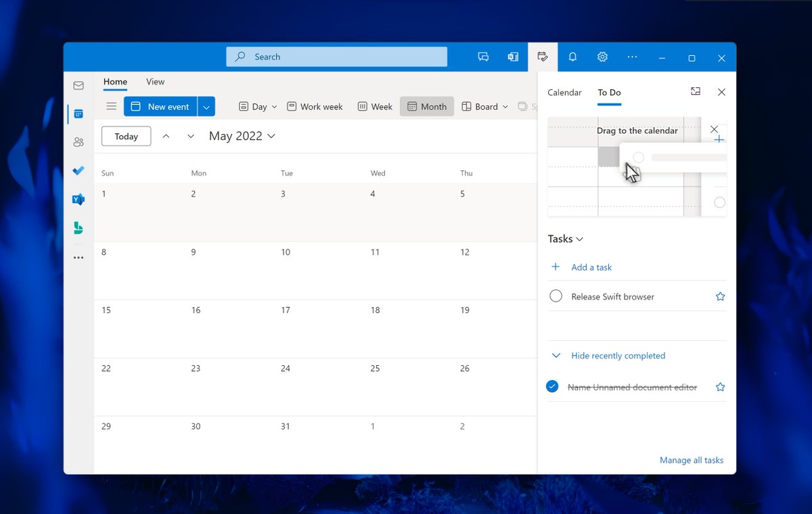812x514 pixels.
Task: Open the People contacts icon
Action: [x=78, y=142]
